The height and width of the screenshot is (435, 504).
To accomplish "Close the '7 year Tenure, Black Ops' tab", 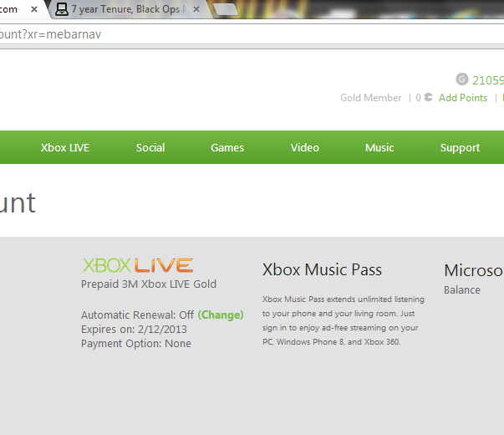I will click(x=196, y=10).
